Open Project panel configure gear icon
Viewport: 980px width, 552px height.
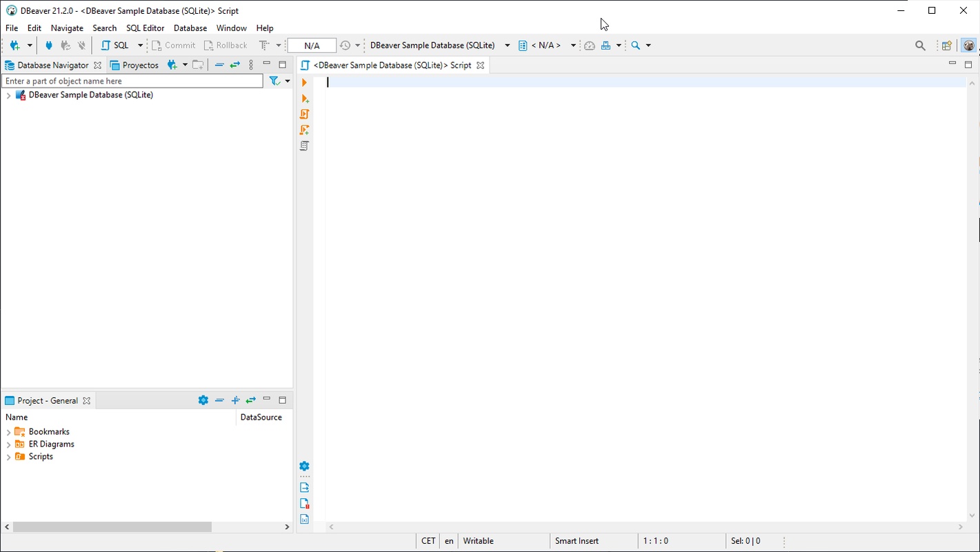[x=203, y=400]
